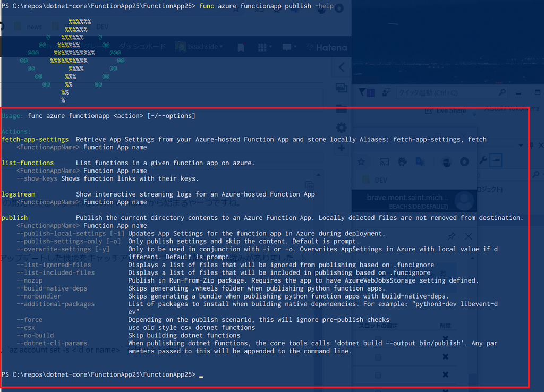Click '--list-ignored-files' option
The height and width of the screenshot is (392, 544).
point(54,265)
